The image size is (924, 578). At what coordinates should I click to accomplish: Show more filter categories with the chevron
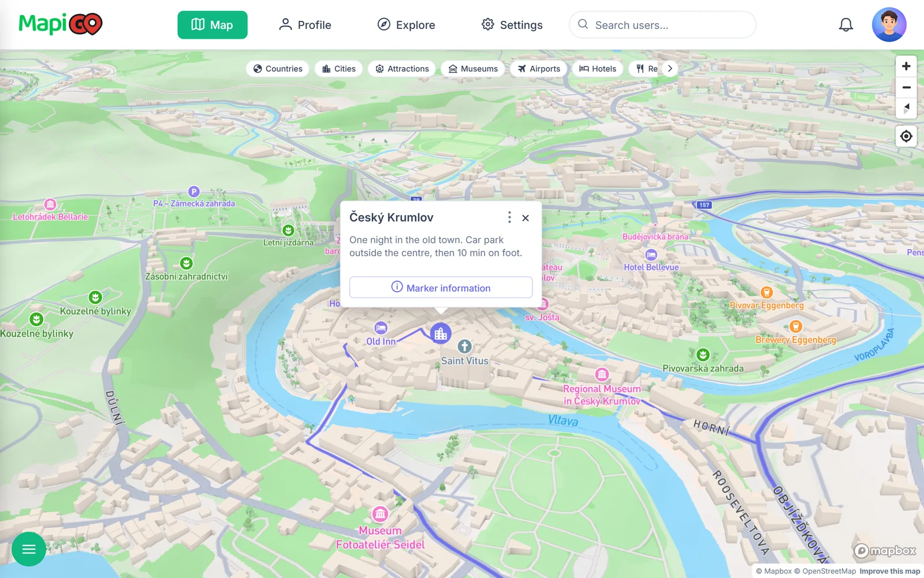click(x=670, y=69)
